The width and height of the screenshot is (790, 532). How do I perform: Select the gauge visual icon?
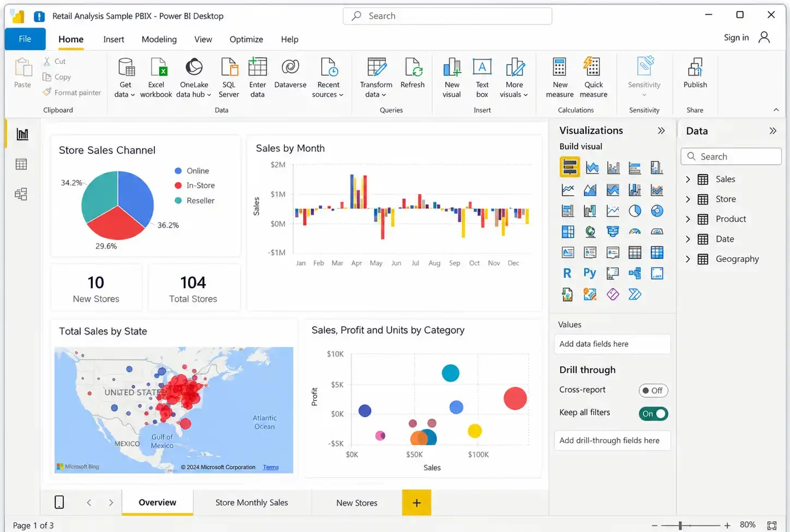(x=635, y=232)
